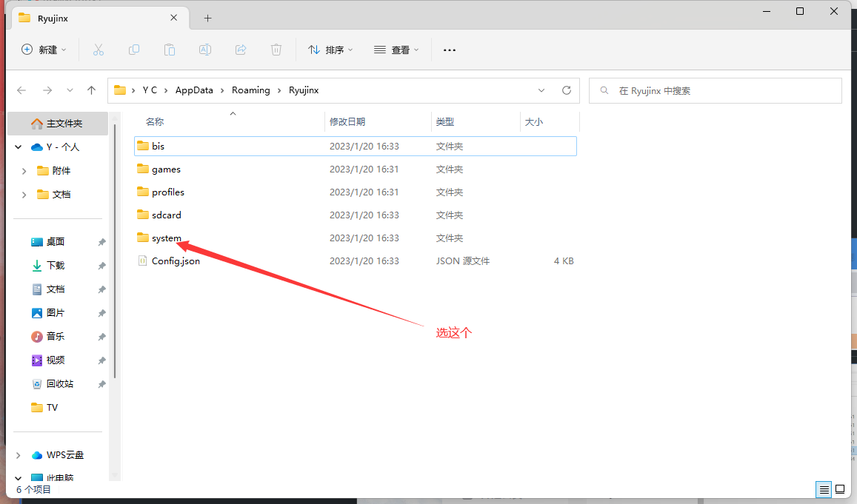Click AppData in breadcrumb path
Screen dimensions: 857x504
coord(194,90)
